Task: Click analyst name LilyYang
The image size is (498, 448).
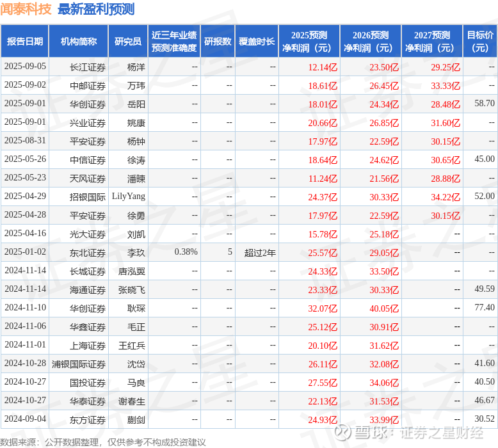Action: click(128, 196)
